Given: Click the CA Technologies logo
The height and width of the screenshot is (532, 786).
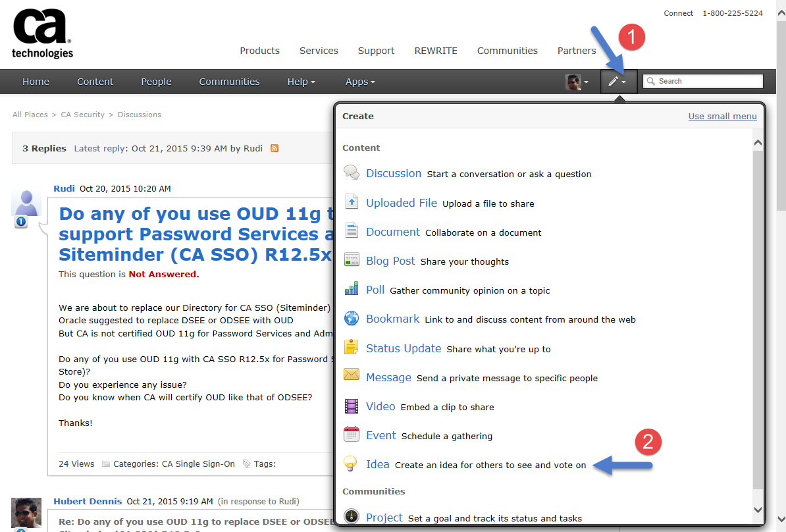Looking at the screenshot, I should [42, 33].
